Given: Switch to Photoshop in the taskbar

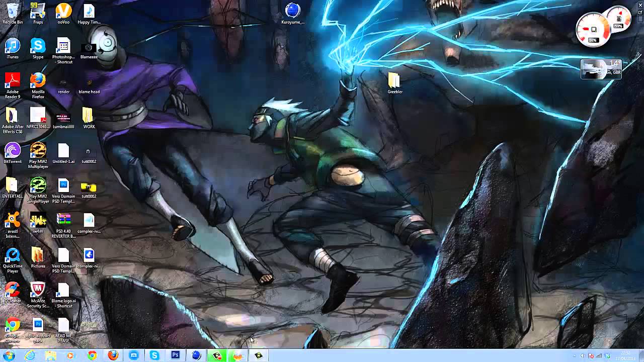Looking at the screenshot, I should pos(175,355).
